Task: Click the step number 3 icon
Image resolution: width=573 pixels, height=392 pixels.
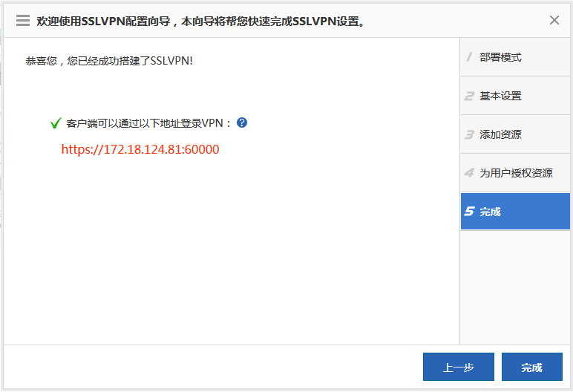Action: click(469, 134)
